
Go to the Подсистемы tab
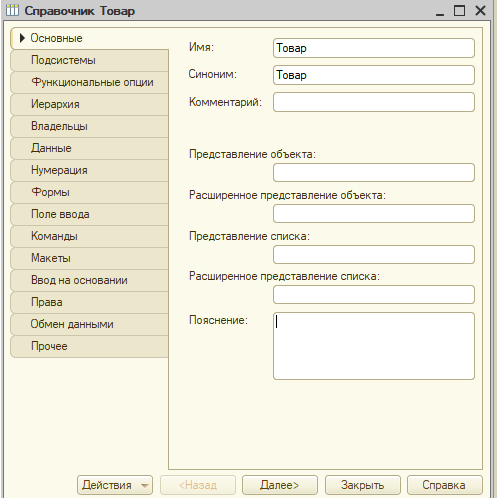coord(89,60)
